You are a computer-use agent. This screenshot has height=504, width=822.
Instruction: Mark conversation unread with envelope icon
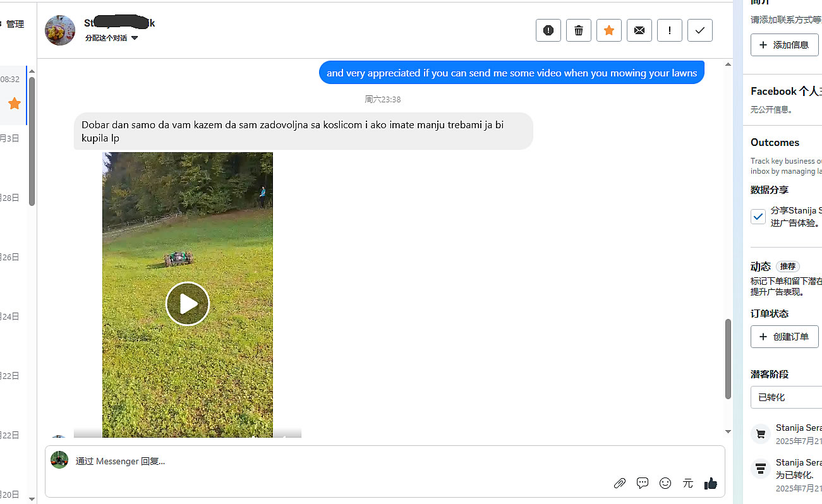[x=639, y=30]
